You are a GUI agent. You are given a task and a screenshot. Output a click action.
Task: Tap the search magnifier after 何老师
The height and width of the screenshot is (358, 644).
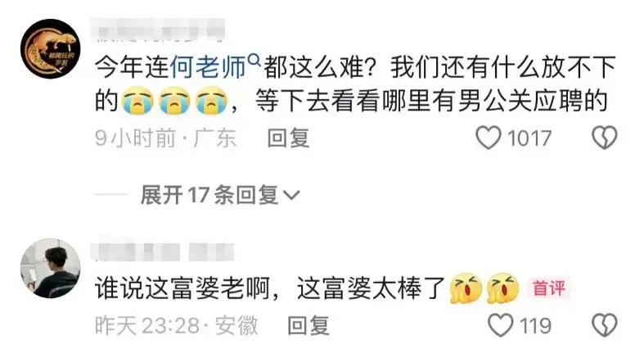pos(255,61)
